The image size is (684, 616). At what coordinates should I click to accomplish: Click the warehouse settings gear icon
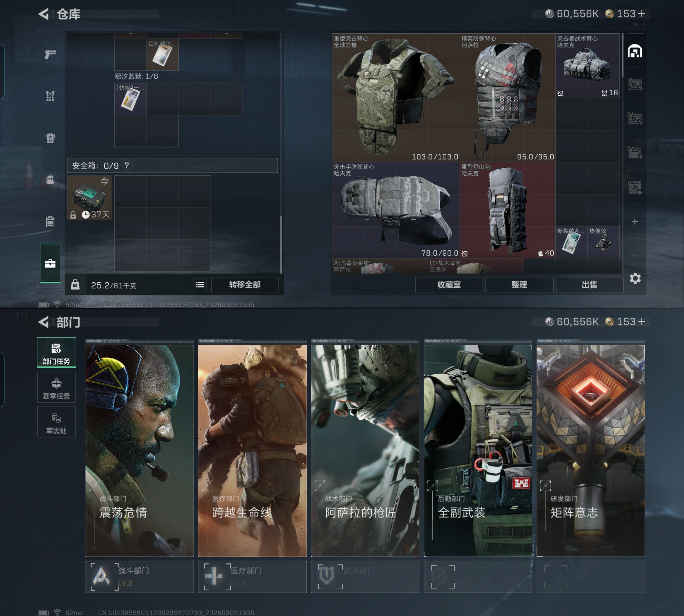(x=635, y=279)
